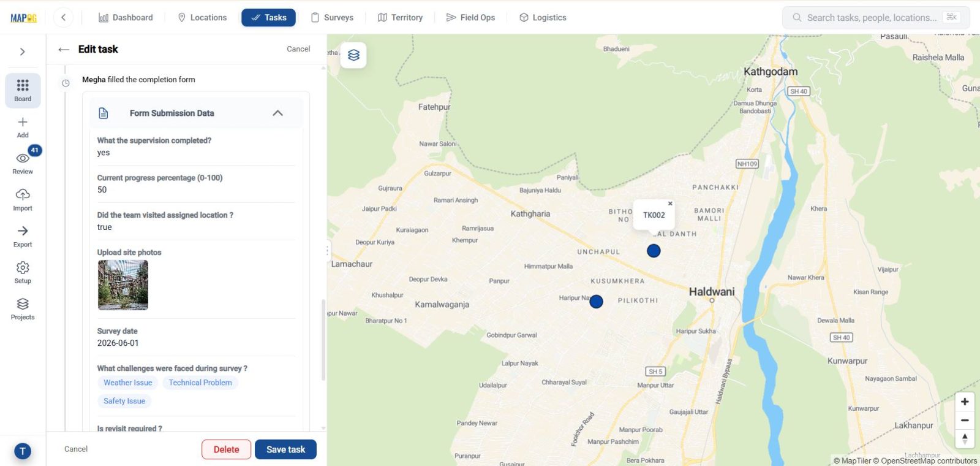Click the panel resize handle beside map
980x466 pixels.
tap(327, 250)
